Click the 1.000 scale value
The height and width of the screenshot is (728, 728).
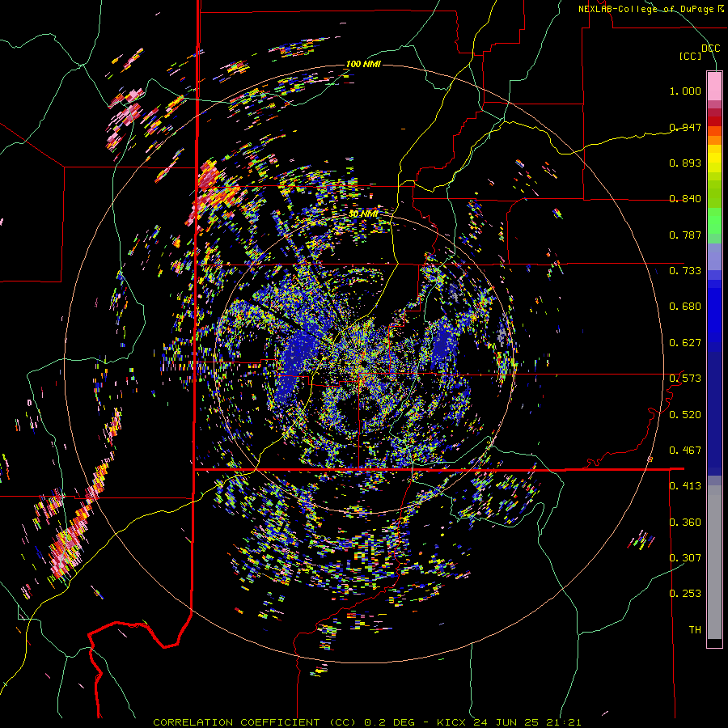(x=685, y=91)
